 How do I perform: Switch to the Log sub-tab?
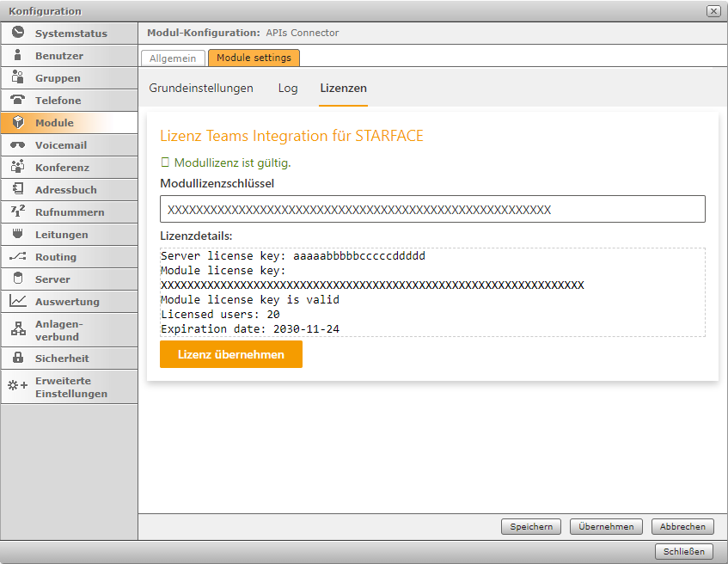pyautogui.click(x=288, y=88)
